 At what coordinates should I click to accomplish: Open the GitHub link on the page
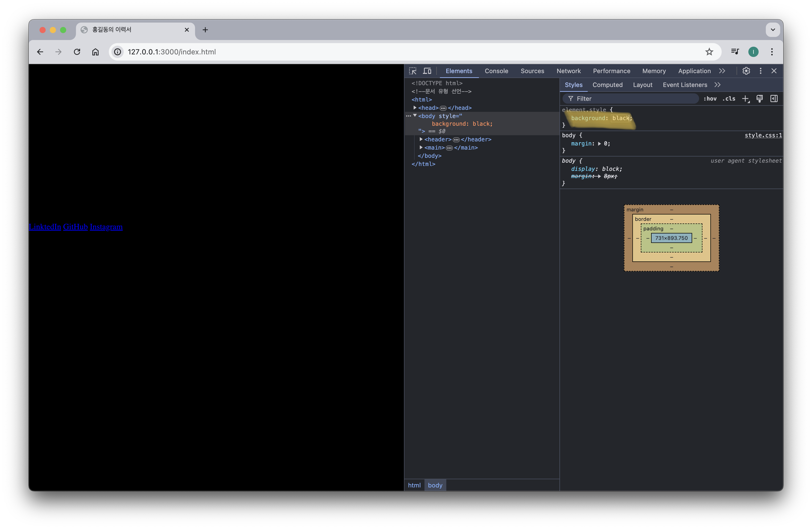[75, 227]
